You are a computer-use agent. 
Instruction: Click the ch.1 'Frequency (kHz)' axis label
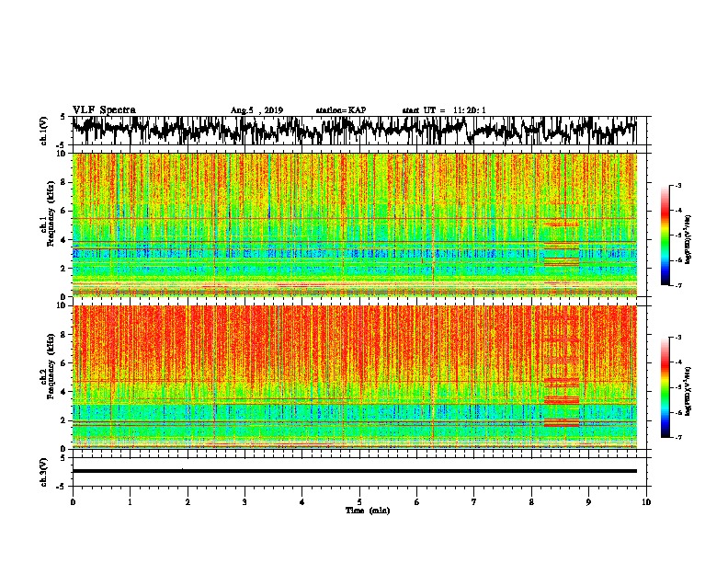51,214
